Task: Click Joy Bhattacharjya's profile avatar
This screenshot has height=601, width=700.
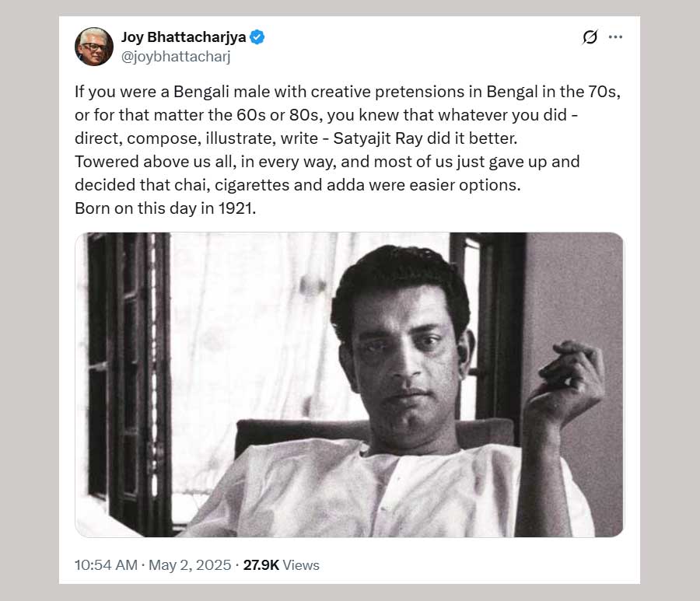Action: (x=94, y=47)
